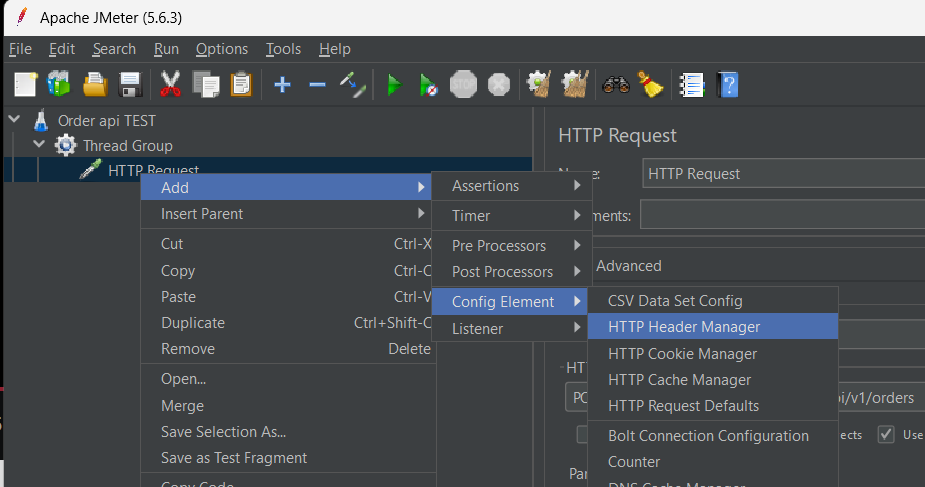Viewport: 925px width, 487px height.
Task: Click the Help question mark icon
Action: (x=728, y=85)
